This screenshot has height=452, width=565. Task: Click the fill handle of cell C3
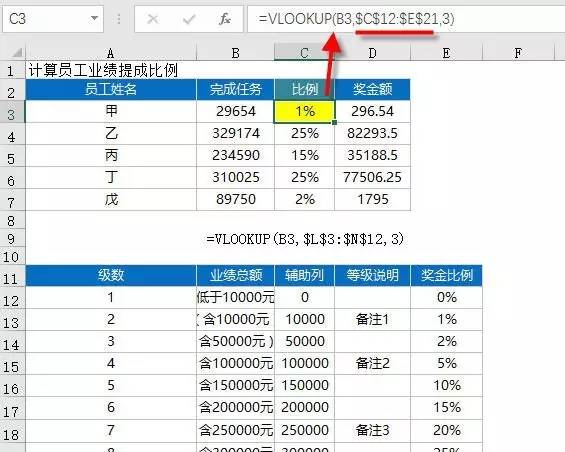(334, 123)
